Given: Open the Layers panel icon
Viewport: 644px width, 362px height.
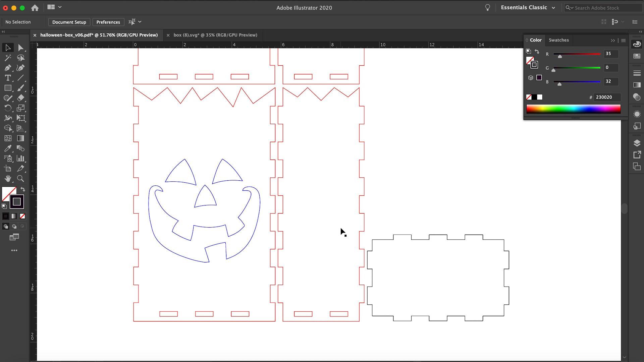Looking at the screenshot, I should point(637,143).
